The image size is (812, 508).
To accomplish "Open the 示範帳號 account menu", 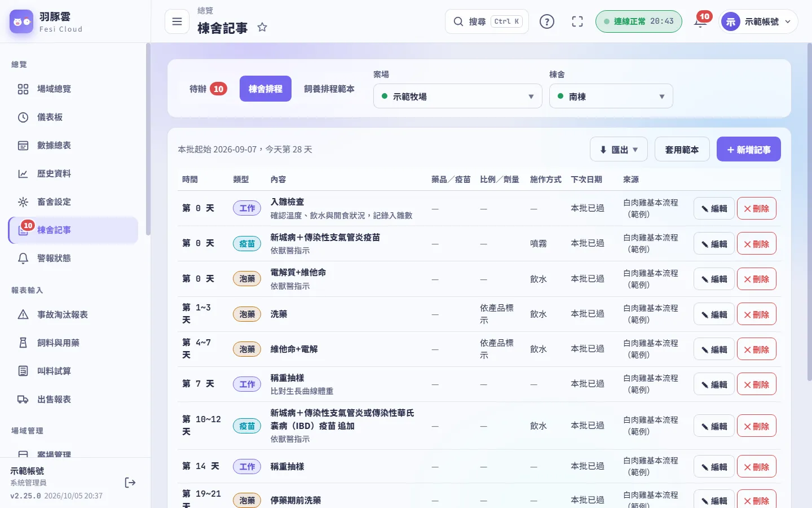I will pyautogui.click(x=758, y=21).
